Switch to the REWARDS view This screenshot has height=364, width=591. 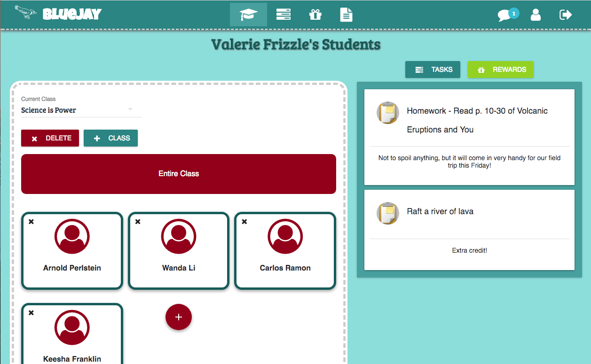(501, 70)
